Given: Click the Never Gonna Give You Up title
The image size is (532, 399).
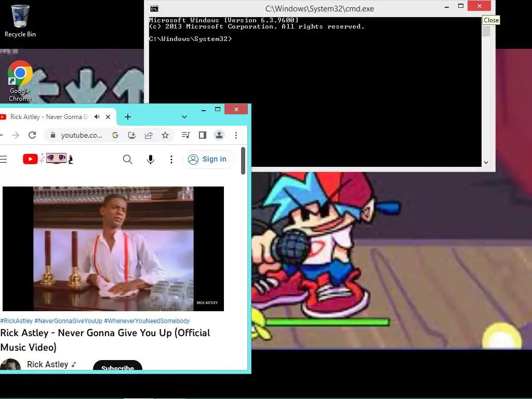Looking at the screenshot, I should tap(105, 340).
